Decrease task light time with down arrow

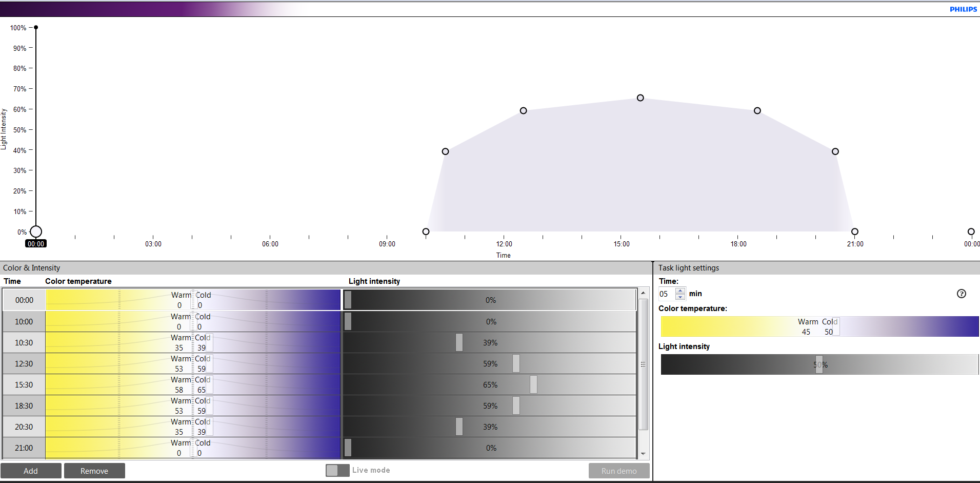pyautogui.click(x=680, y=297)
